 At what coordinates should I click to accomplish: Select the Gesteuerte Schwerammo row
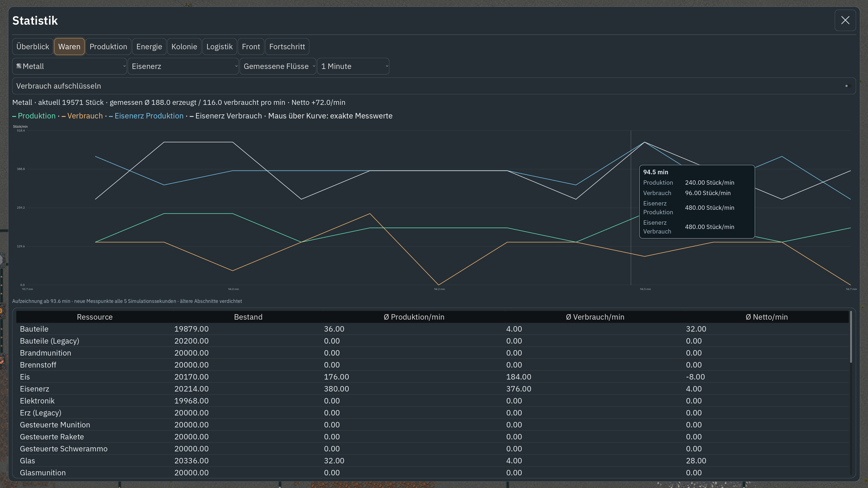pyautogui.click(x=432, y=449)
